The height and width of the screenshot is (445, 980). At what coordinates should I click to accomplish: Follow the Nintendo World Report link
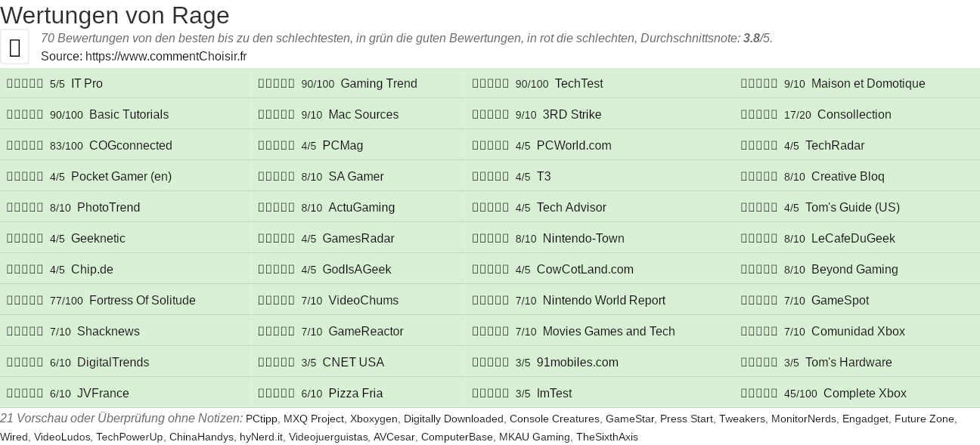point(603,301)
